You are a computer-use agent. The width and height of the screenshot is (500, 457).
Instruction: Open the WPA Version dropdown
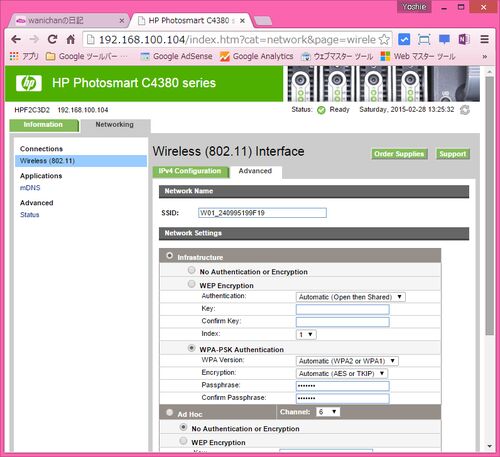click(x=347, y=361)
